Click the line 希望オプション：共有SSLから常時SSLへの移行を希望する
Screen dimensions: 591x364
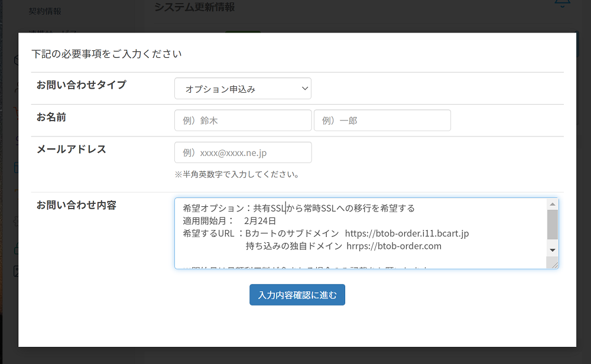299,208
